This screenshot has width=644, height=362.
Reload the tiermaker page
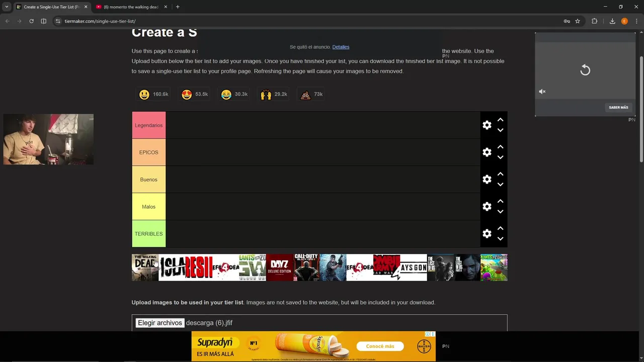coord(31,21)
